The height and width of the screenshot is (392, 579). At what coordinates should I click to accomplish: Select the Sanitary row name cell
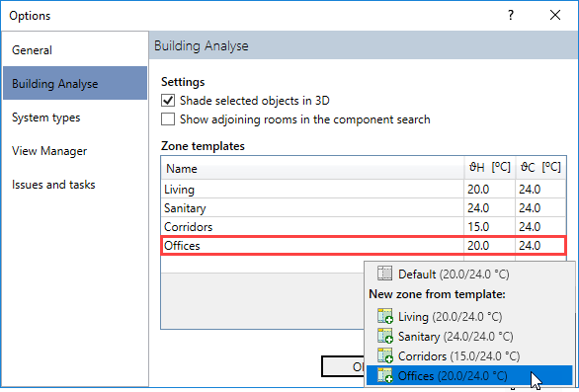tap(312, 207)
